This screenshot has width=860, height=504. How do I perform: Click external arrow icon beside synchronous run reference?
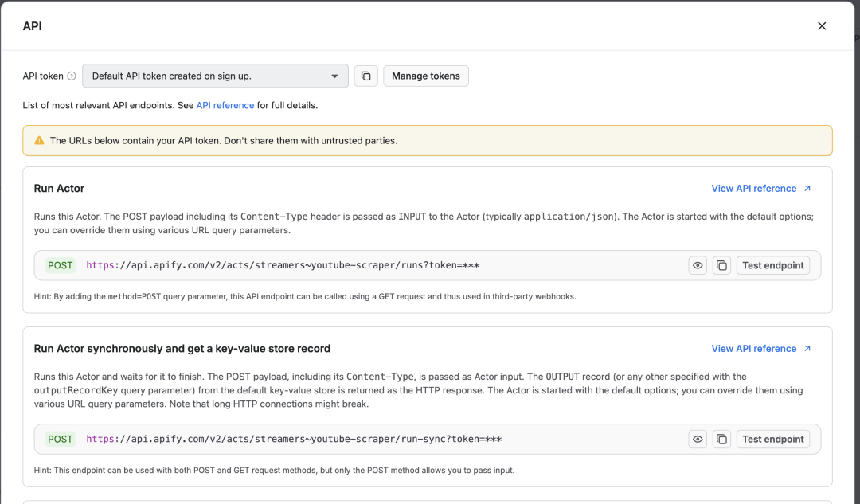(807, 349)
